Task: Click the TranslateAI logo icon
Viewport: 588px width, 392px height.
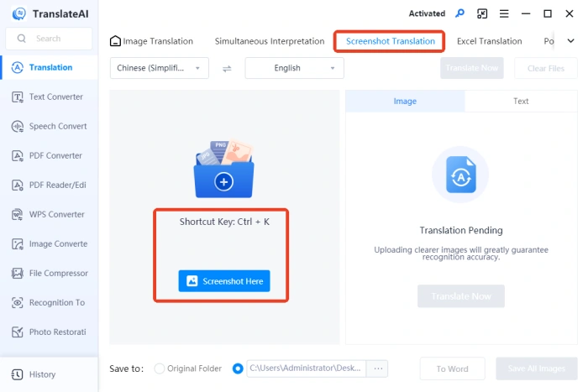Action: pyautogui.click(x=18, y=14)
